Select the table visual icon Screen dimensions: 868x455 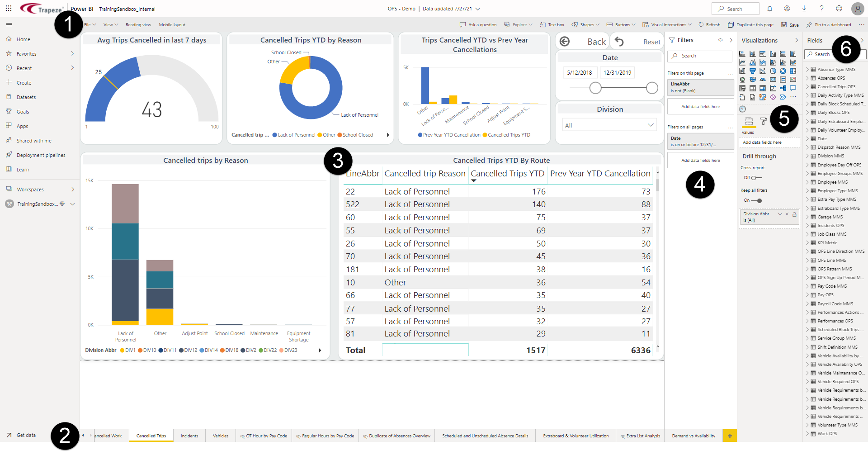click(753, 88)
